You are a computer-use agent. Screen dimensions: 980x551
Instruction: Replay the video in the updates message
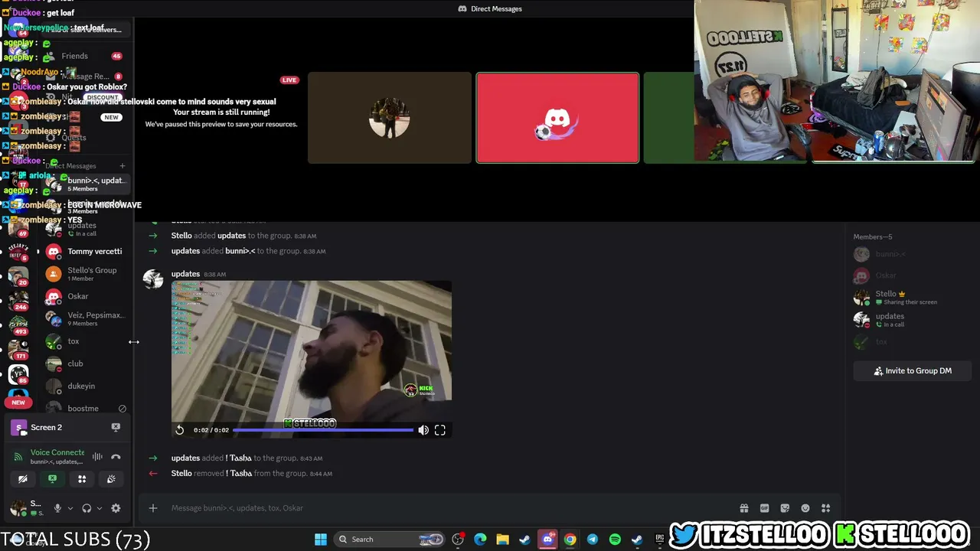(179, 430)
